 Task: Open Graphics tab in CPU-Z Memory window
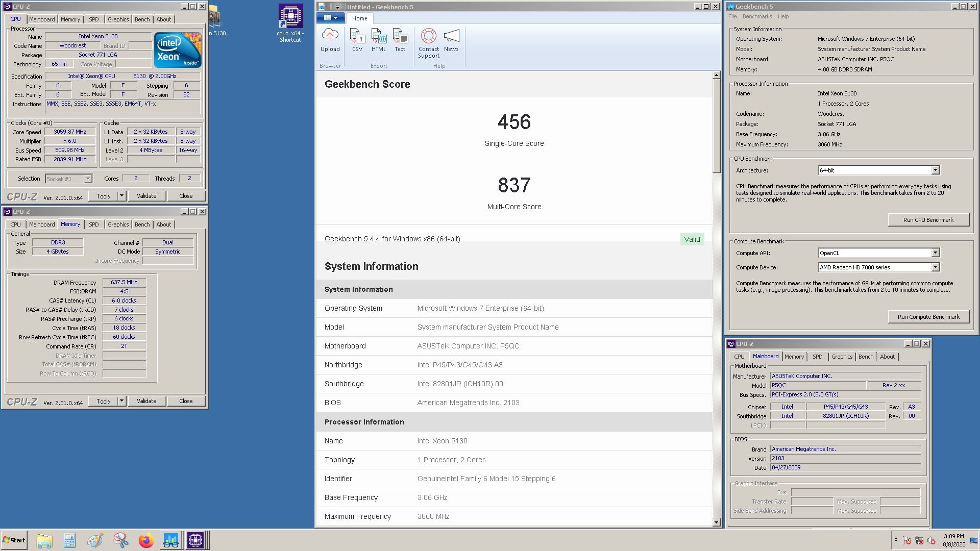pos(118,224)
